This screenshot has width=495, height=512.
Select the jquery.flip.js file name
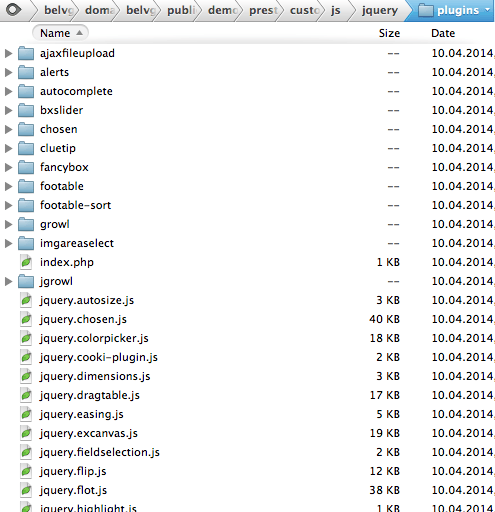point(73,471)
